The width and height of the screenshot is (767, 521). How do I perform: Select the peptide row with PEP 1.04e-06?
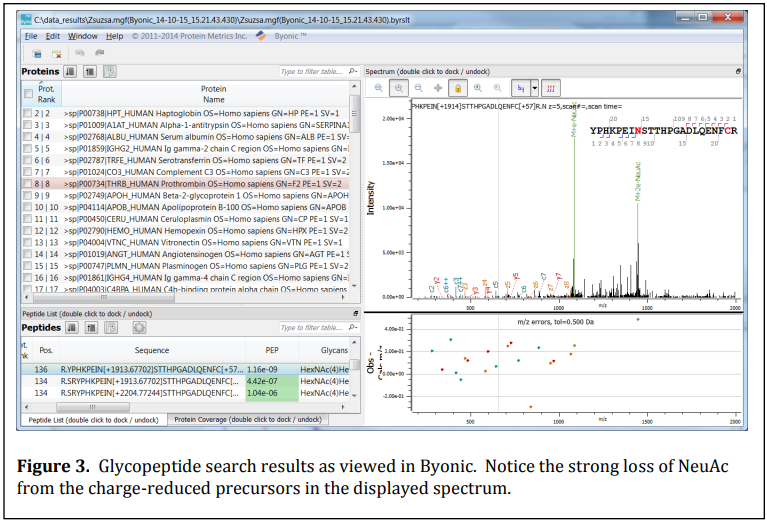click(x=185, y=393)
